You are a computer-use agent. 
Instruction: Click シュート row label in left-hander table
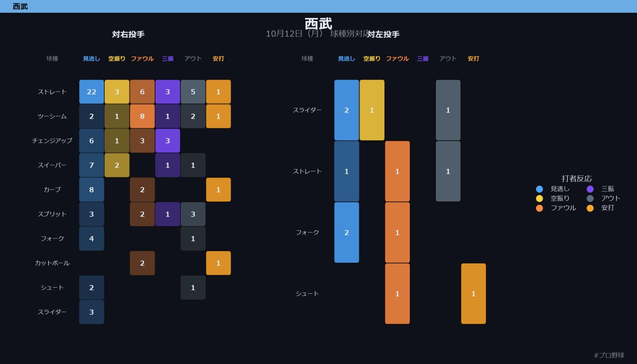point(307,294)
